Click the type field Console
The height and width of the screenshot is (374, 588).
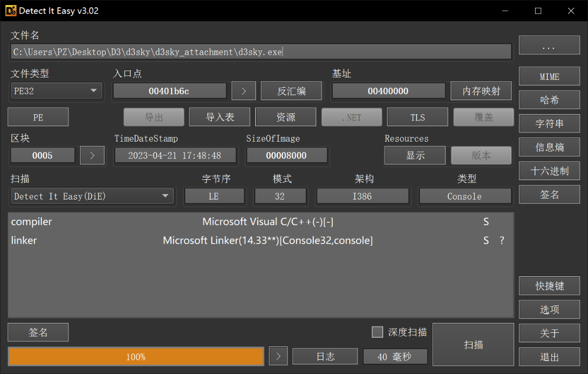465,196
